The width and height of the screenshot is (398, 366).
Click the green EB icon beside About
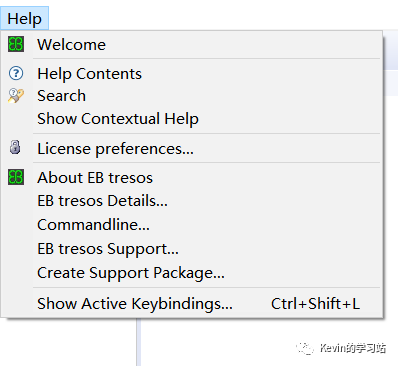[16, 177]
